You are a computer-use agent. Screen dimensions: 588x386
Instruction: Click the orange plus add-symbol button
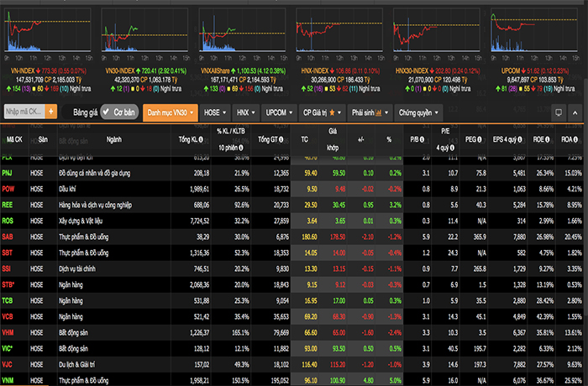50,111
